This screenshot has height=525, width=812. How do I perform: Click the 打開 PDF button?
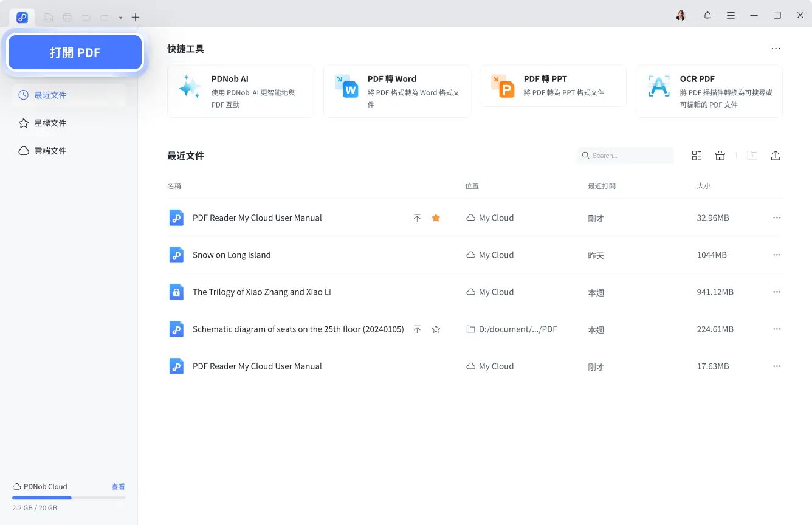pos(75,53)
